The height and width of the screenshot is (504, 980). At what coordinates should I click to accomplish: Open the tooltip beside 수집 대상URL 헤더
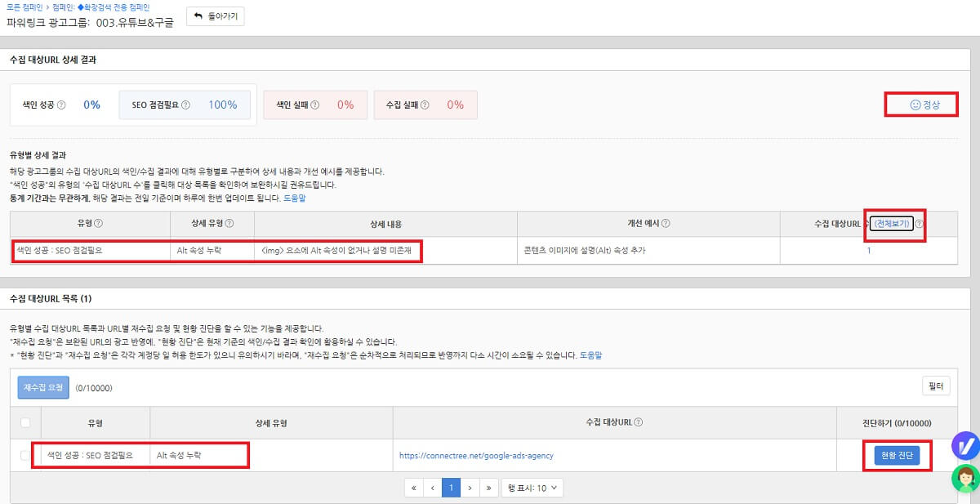tap(920, 223)
